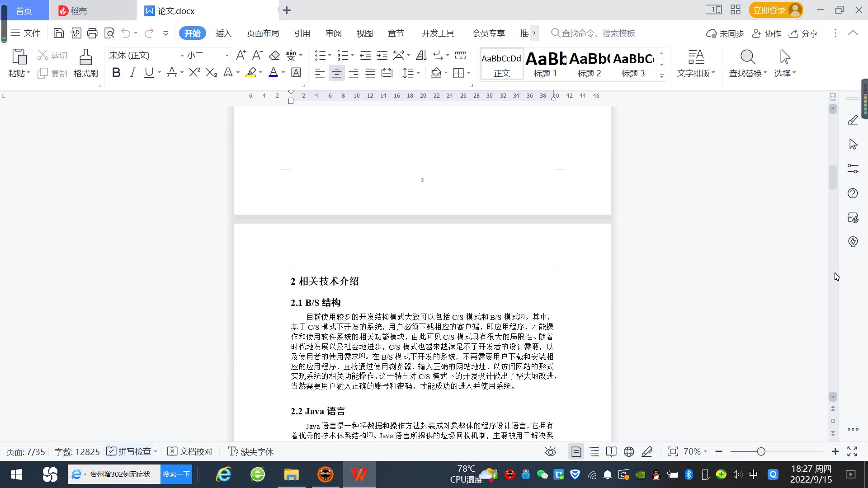This screenshot has height=488, width=868.
Task: Open the 审阅 (Review) tab
Action: coord(334,33)
